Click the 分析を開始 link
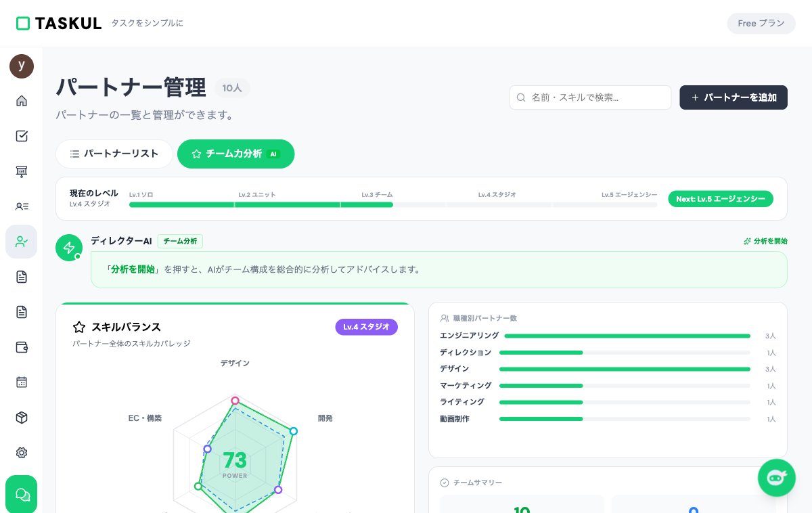This screenshot has width=812, height=513. pos(765,241)
